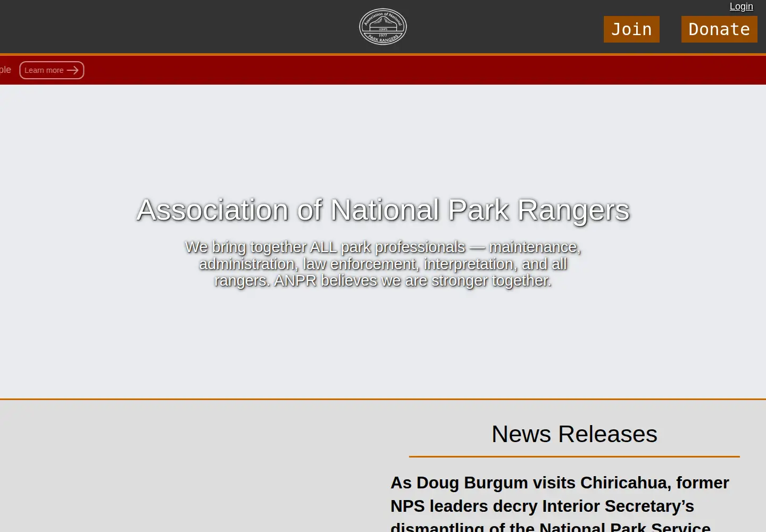Open the Doug Burgum Chiricahua news release

(x=560, y=504)
